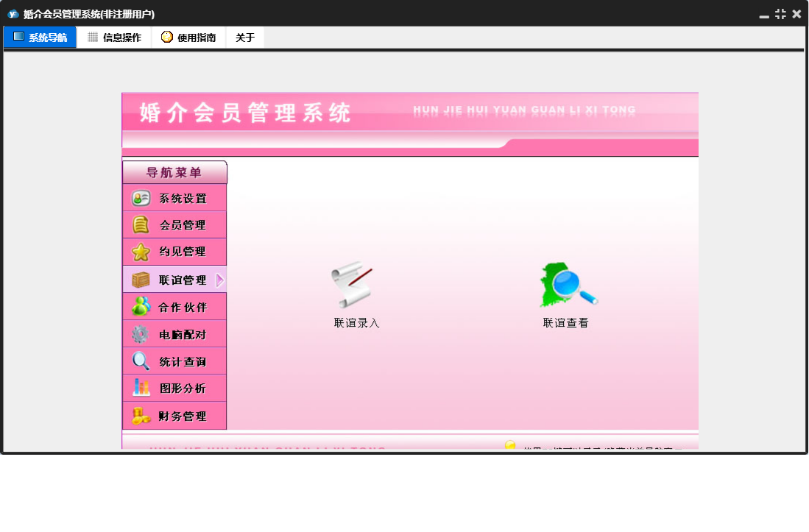809x532 pixels.
Task: Click the 会员管理 scroll icon
Action: tap(141, 224)
